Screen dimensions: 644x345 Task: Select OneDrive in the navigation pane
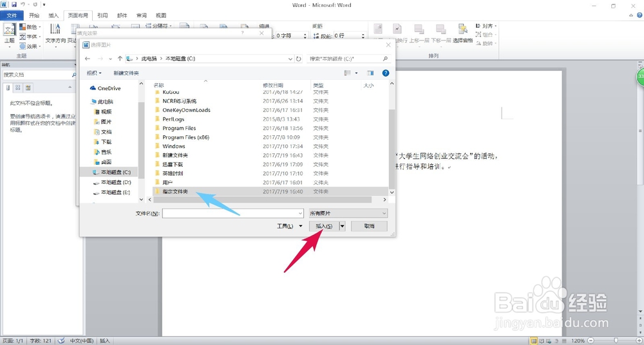[105, 88]
